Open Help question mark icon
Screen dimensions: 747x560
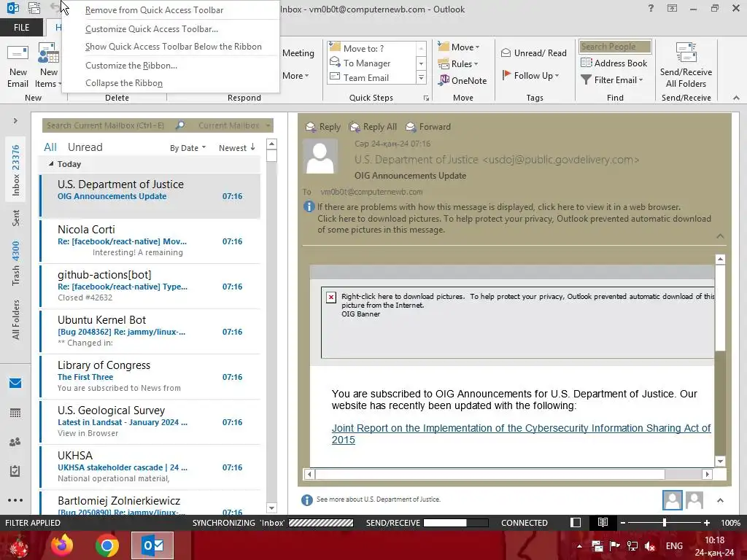click(651, 8)
